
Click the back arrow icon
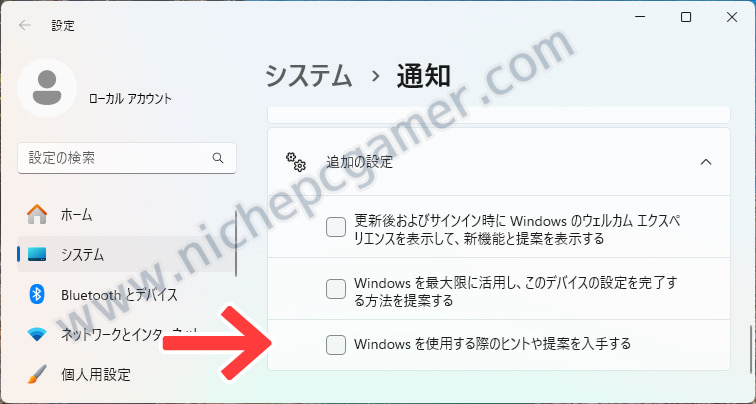click(x=25, y=25)
